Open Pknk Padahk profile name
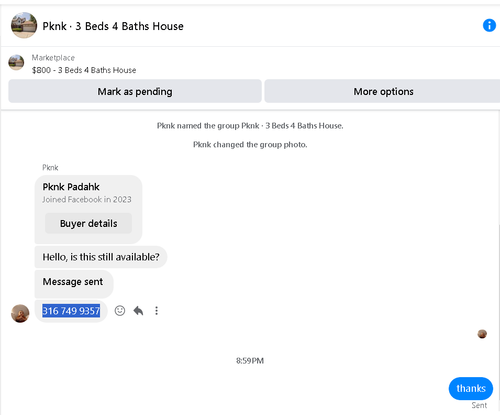Viewport: 500px width, 415px height. [x=71, y=187]
